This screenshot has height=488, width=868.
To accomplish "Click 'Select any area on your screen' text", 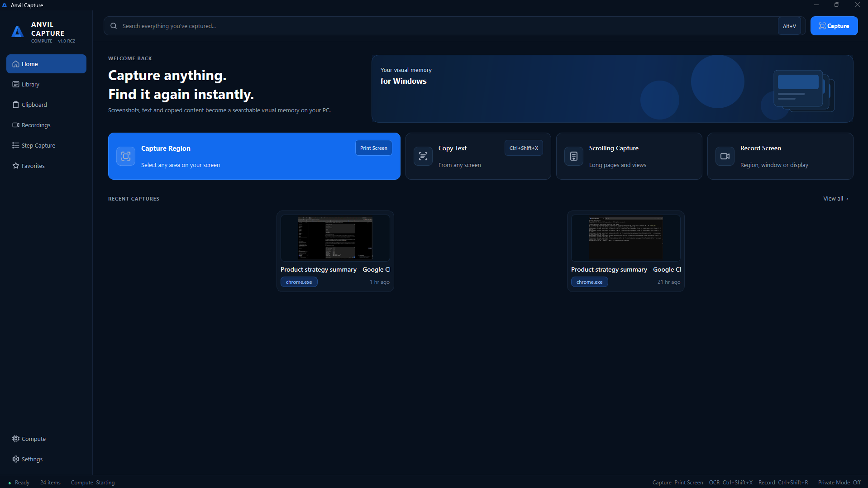I will point(181,165).
